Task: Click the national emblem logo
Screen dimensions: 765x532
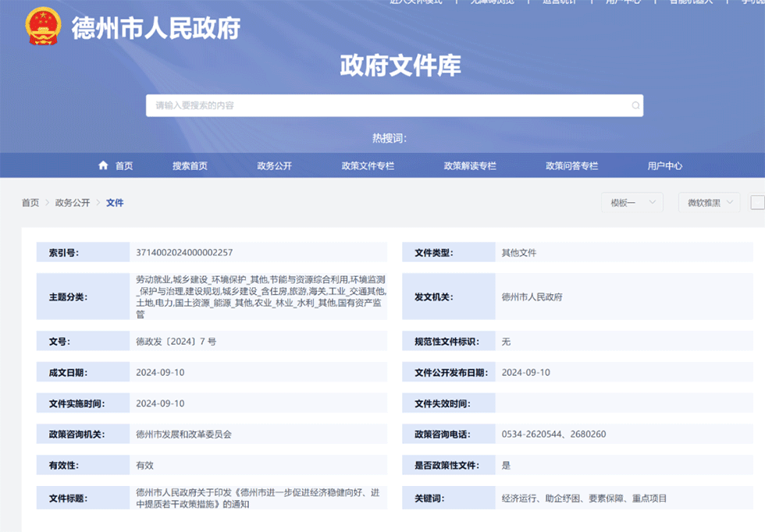Action: click(x=42, y=28)
